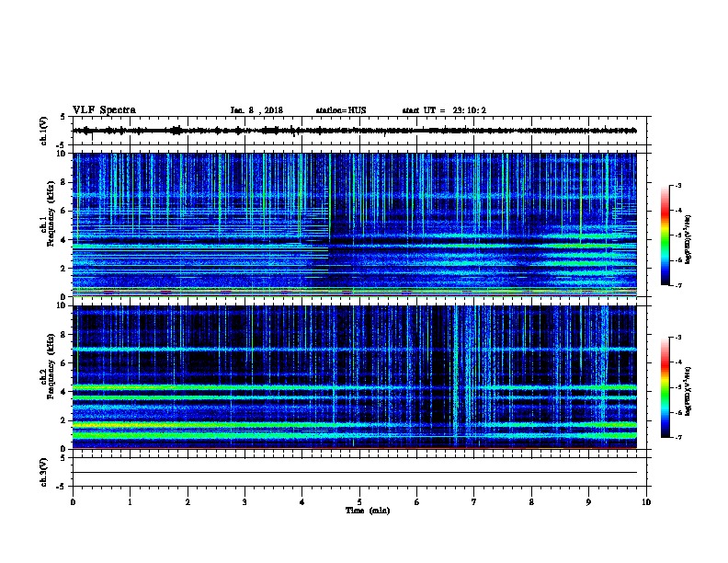Select the date text "Jan. 8, 2018"
This screenshot has height=563, width=728.
[x=256, y=110]
